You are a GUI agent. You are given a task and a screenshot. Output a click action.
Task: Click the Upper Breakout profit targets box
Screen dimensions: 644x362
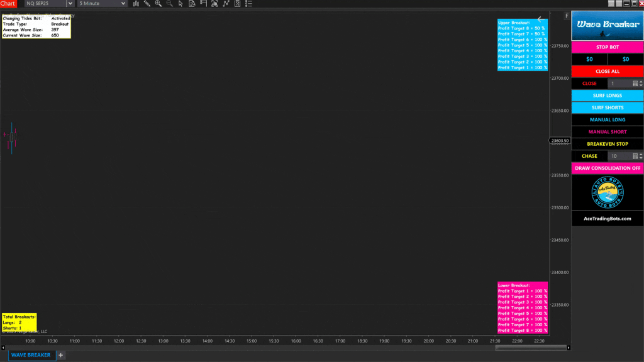pos(523,45)
